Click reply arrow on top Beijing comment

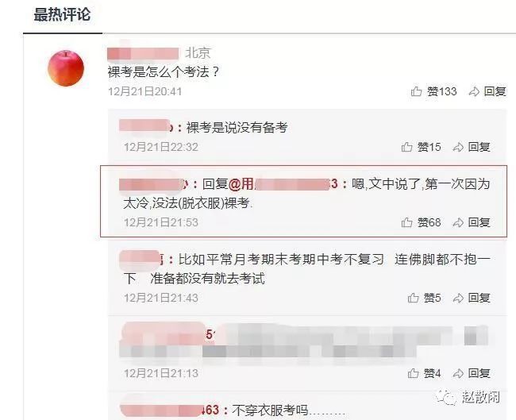[x=474, y=91]
